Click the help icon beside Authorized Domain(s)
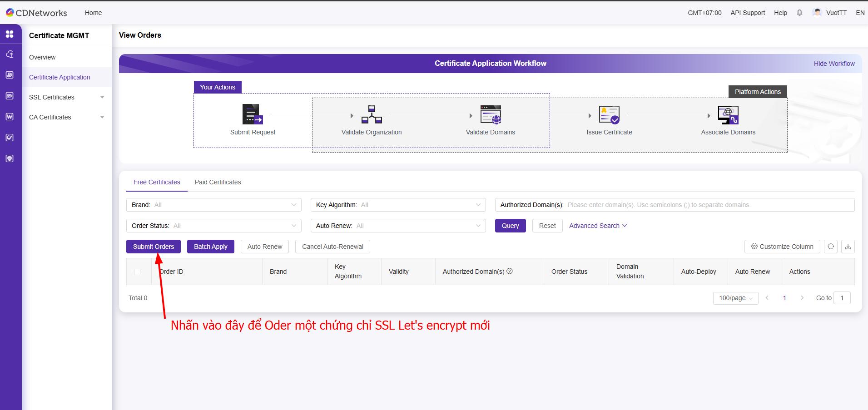 pos(510,271)
